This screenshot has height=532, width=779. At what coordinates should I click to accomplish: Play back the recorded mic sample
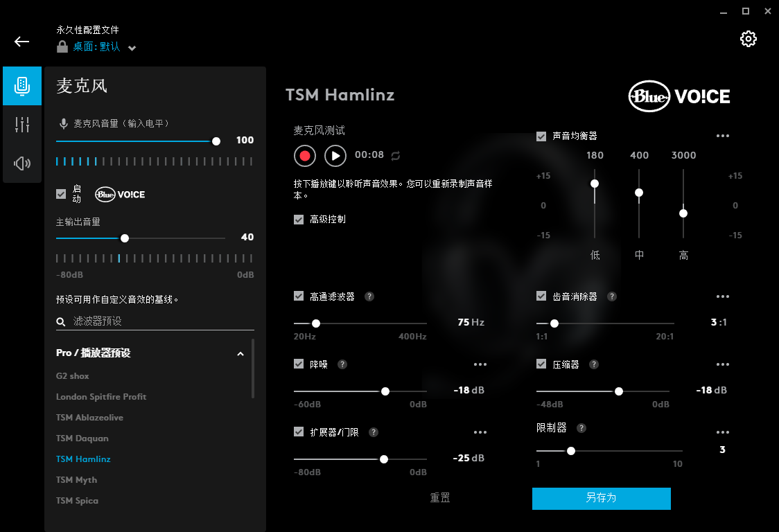click(335, 156)
